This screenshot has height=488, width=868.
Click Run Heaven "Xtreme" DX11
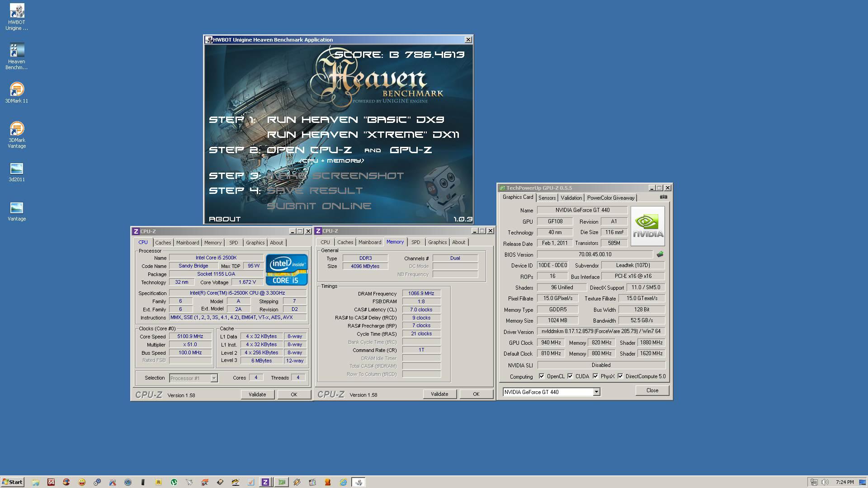(363, 135)
